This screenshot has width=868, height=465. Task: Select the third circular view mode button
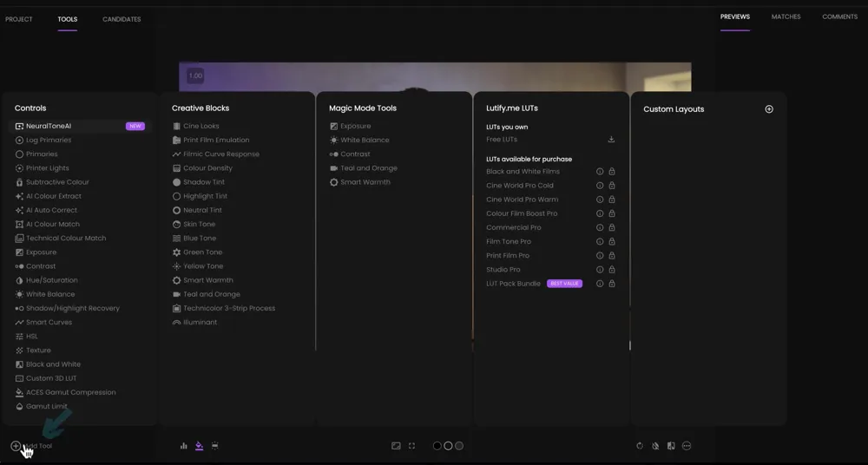click(x=459, y=446)
